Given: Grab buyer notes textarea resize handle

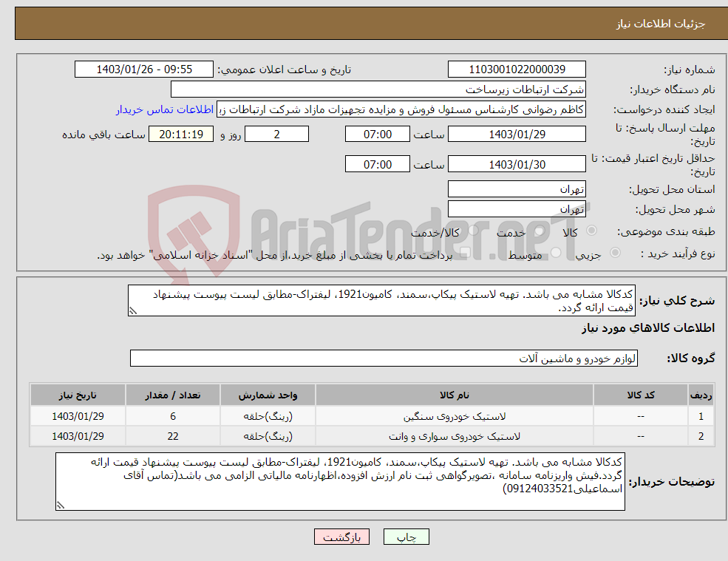Looking at the screenshot, I should point(61,506).
